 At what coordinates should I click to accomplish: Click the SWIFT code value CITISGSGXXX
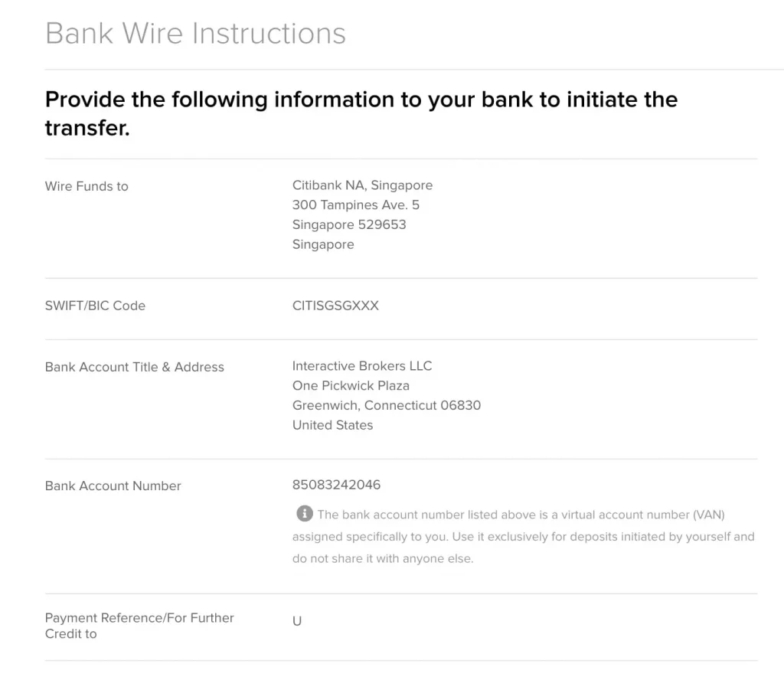click(335, 306)
